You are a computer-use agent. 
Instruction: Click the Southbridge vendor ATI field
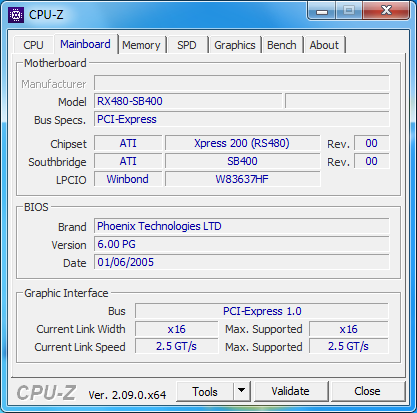click(x=128, y=161)
